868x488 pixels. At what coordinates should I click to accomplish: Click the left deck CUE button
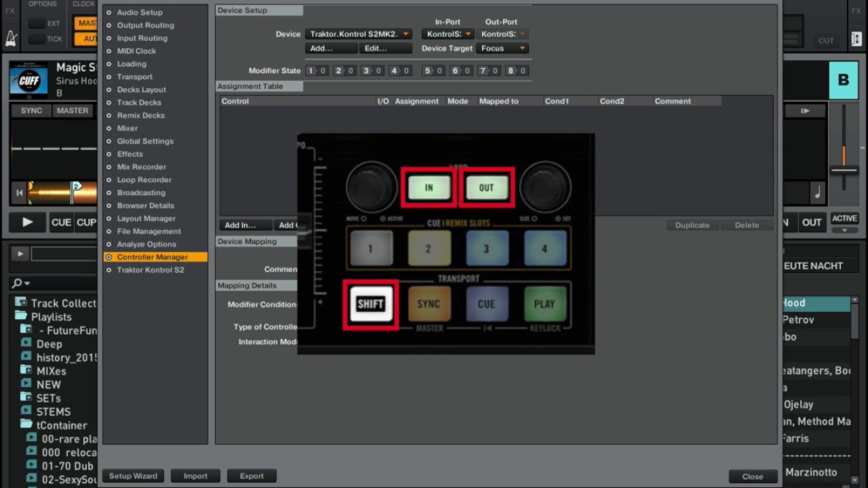(61, 222)
